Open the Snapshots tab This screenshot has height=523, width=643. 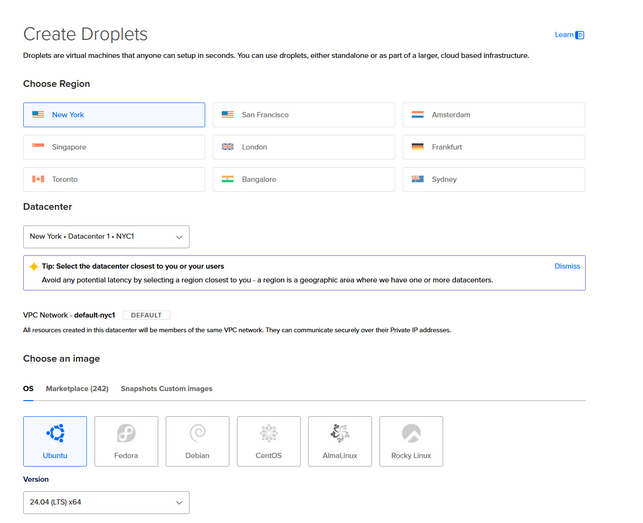click(139, 388)
